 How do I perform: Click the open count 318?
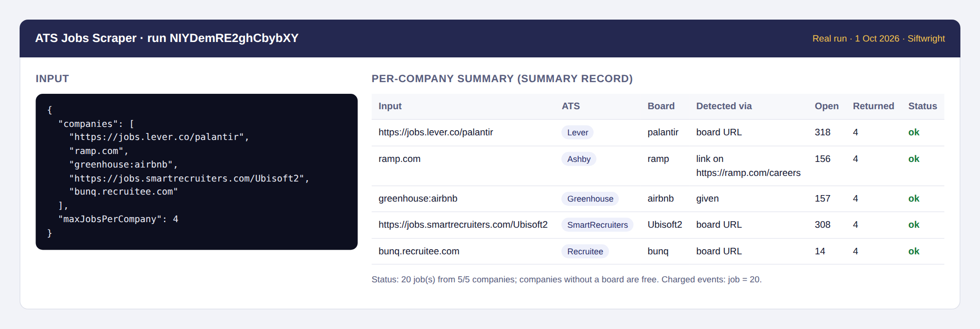click(822, 133)
